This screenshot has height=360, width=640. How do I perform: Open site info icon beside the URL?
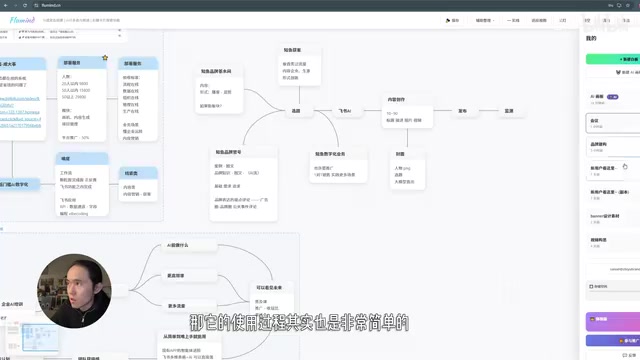tap(36, 5)
